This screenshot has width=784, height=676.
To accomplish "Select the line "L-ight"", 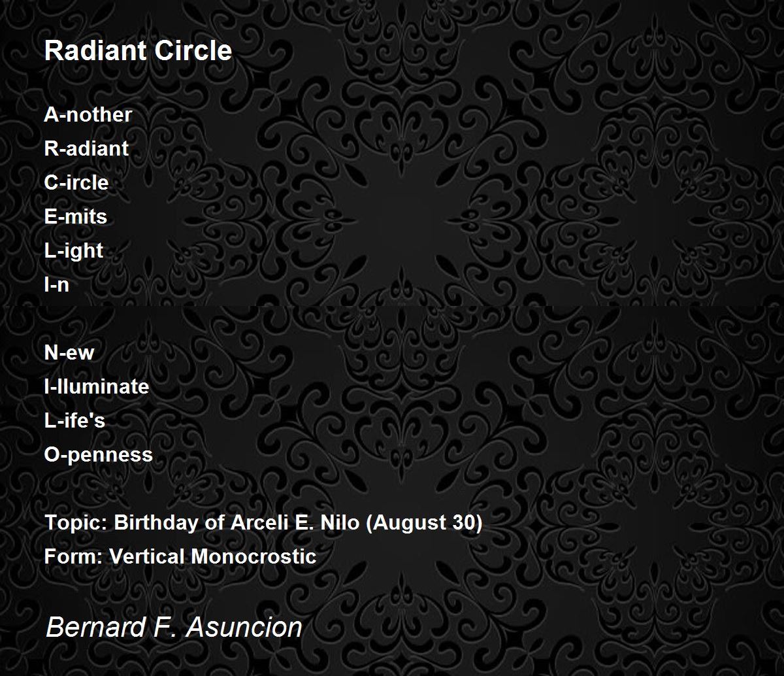I will click(x=74, y=251).
